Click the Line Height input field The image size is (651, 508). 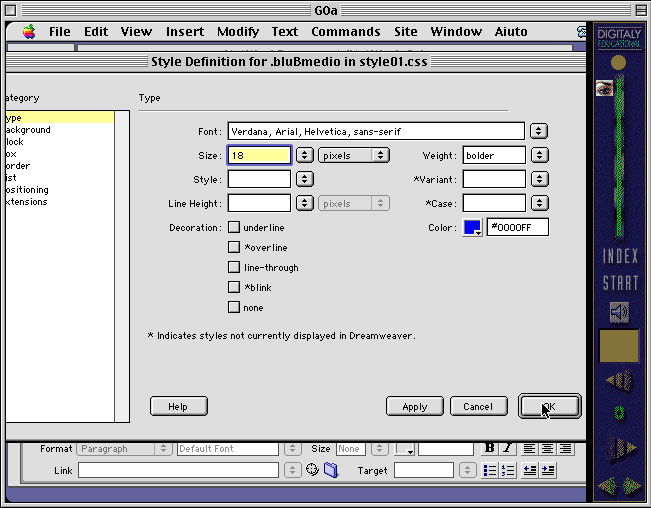click(x=259, y=203)
